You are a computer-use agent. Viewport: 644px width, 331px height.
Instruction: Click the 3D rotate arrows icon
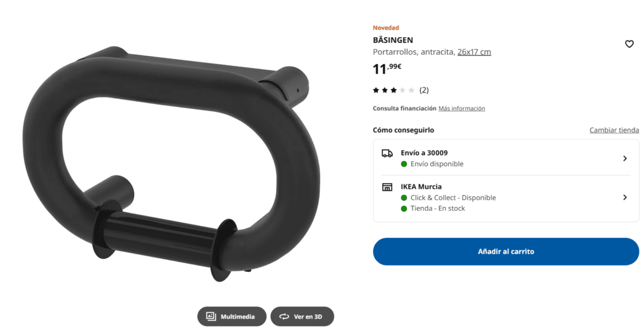point(284,316)
